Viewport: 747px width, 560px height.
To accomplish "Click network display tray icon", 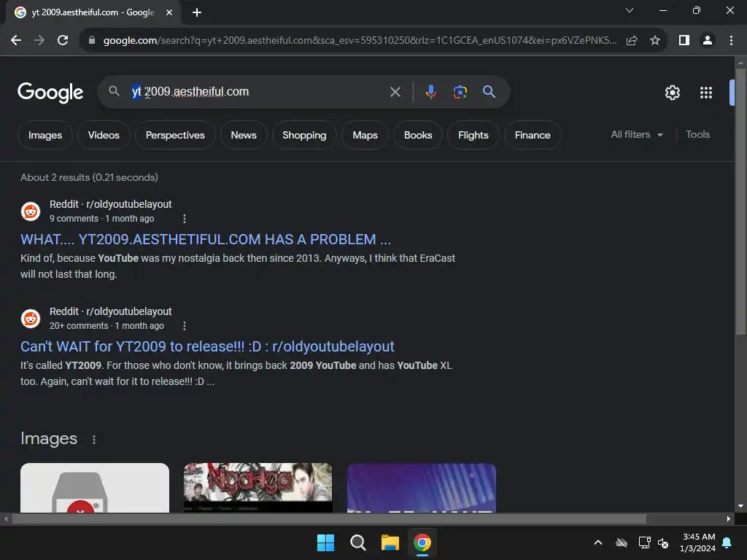I will point(645,542).
